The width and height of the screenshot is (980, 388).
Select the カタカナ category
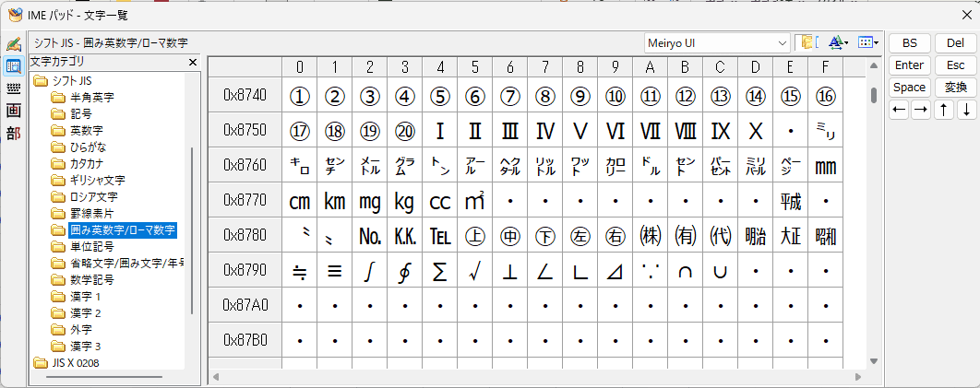click(77, 163)
